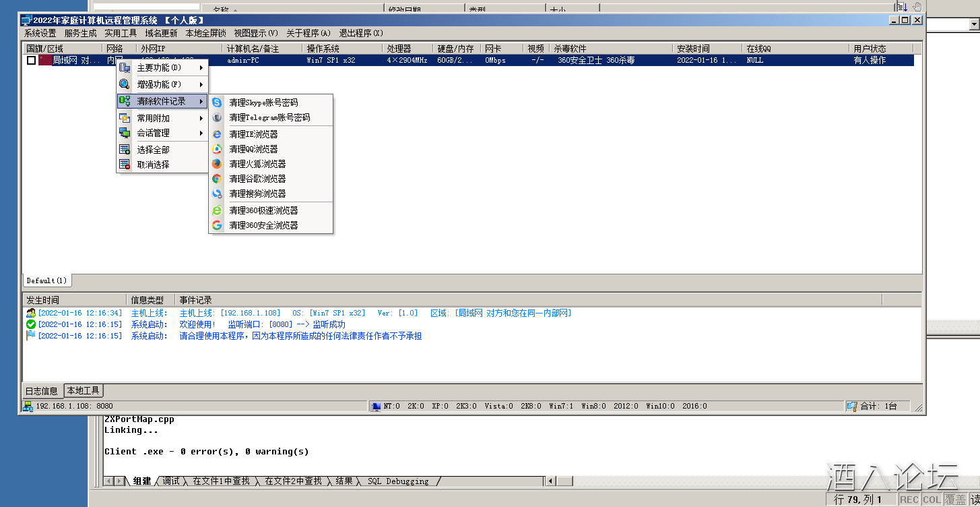Switch to the 本地工具 tab

(x=84, y=390)
